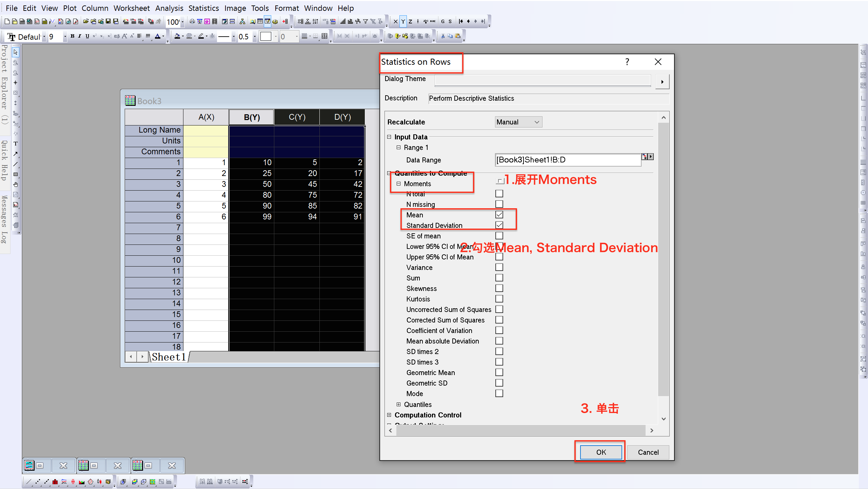The image size is (868, 489).
Task: Click the white fill color swatch
Action: (266, 36)
